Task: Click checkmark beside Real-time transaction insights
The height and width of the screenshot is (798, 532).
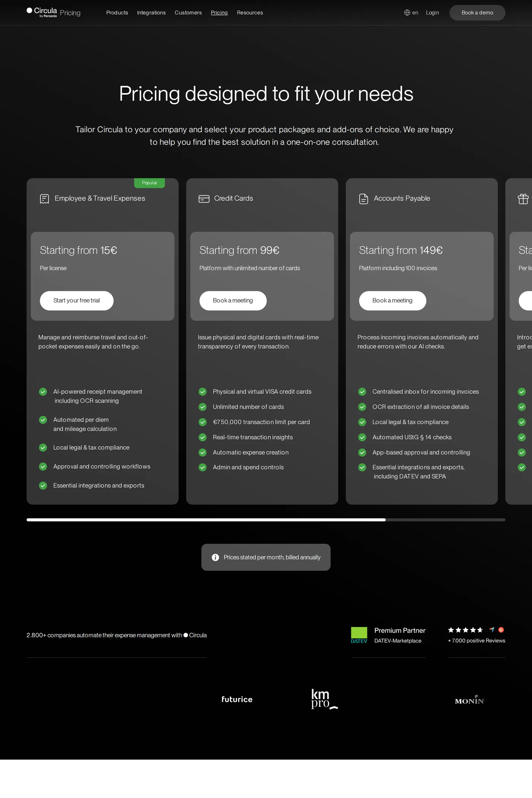Action: pos(203,437)
